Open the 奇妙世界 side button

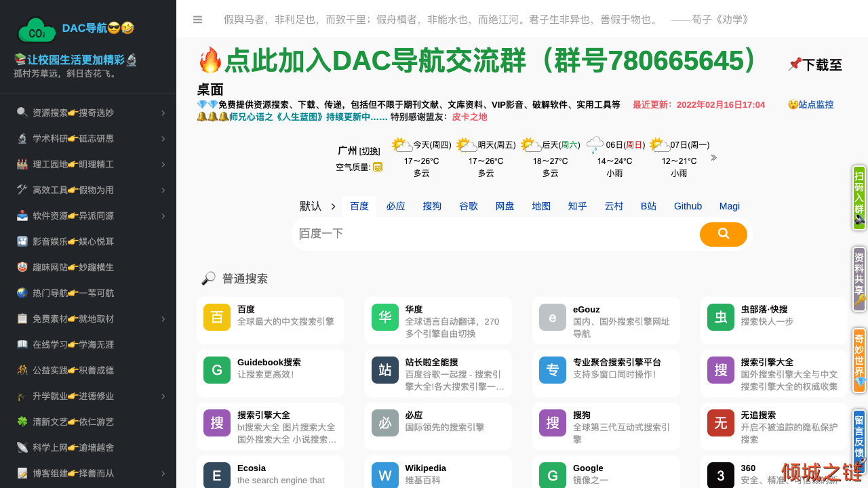click(859, 361)
